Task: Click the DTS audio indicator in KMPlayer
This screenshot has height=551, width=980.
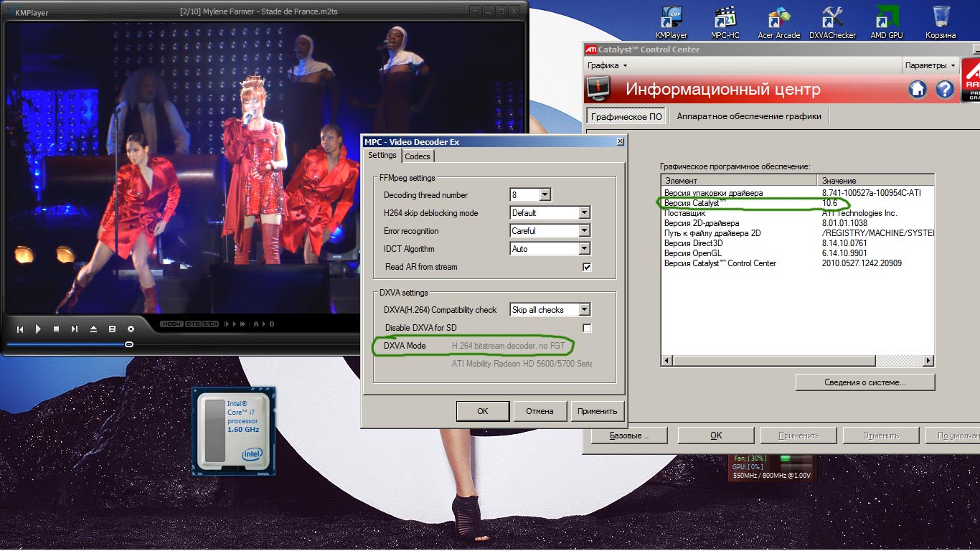Action: coord(192,324)
